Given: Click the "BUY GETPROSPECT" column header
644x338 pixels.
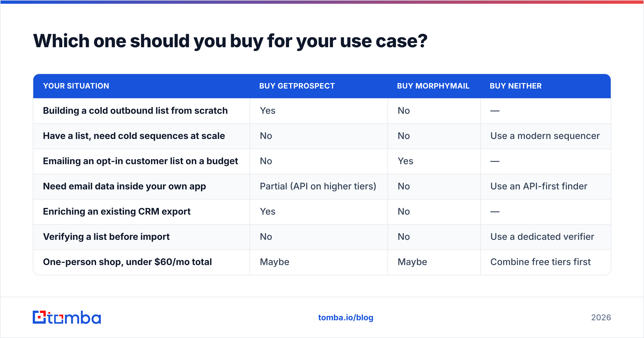Looking at the screenshot, I should coord(297,86).
